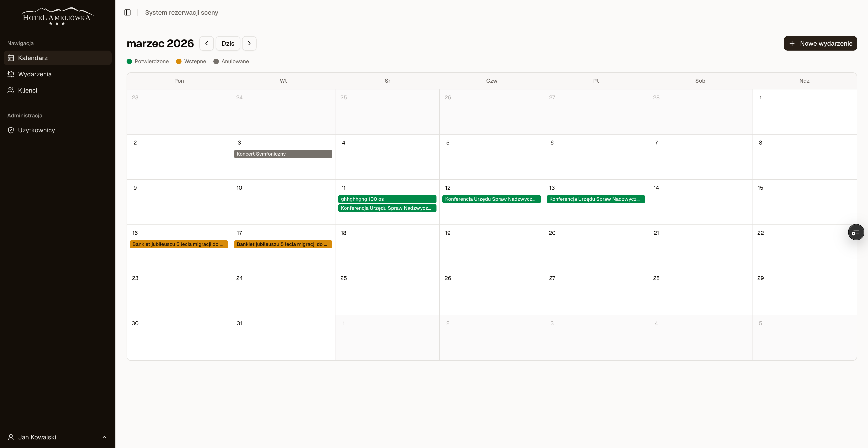Click the Administracja section label
The width and height of the screenshot is (868, 448).
25,115
